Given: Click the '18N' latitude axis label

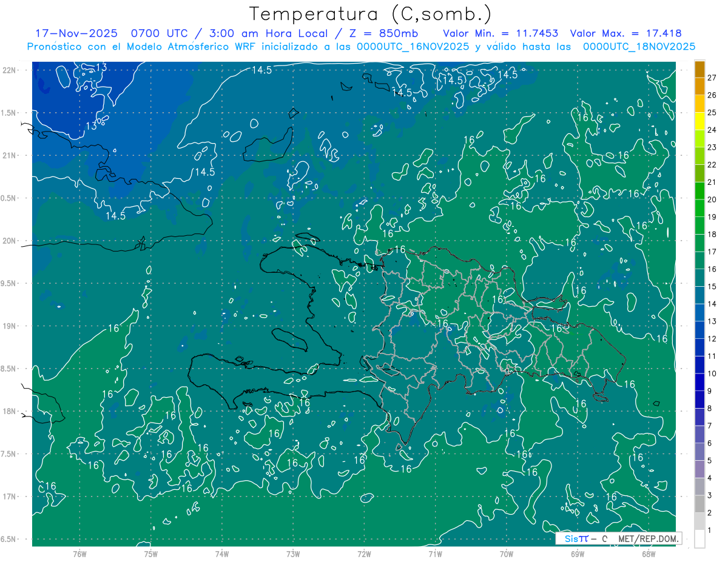Looking at the screenshot, I should click(8, 411).
